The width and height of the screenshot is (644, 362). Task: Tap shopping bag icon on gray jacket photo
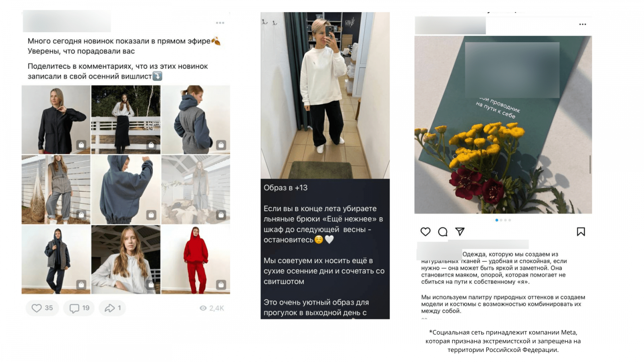click(x=221, y=145)
